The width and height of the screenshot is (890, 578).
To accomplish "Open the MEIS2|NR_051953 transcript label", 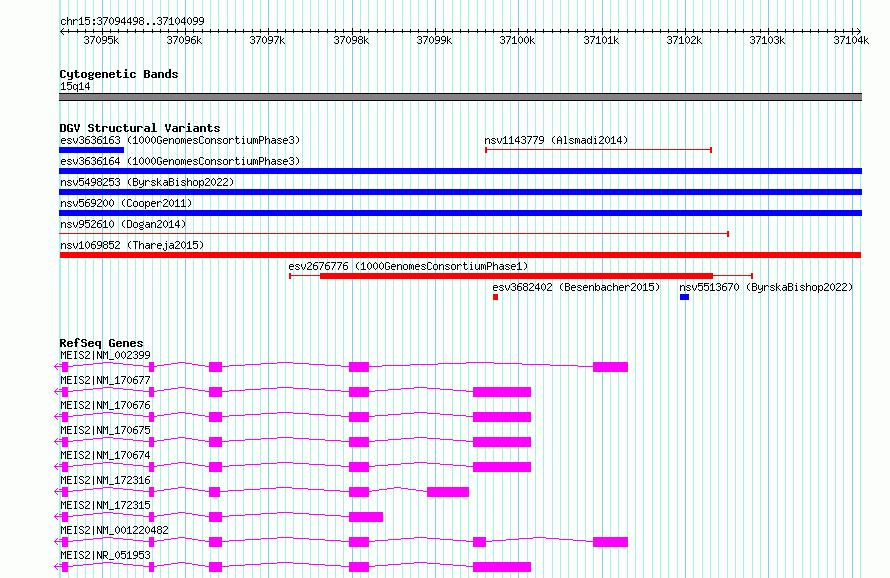I will [x=106, y=555].
